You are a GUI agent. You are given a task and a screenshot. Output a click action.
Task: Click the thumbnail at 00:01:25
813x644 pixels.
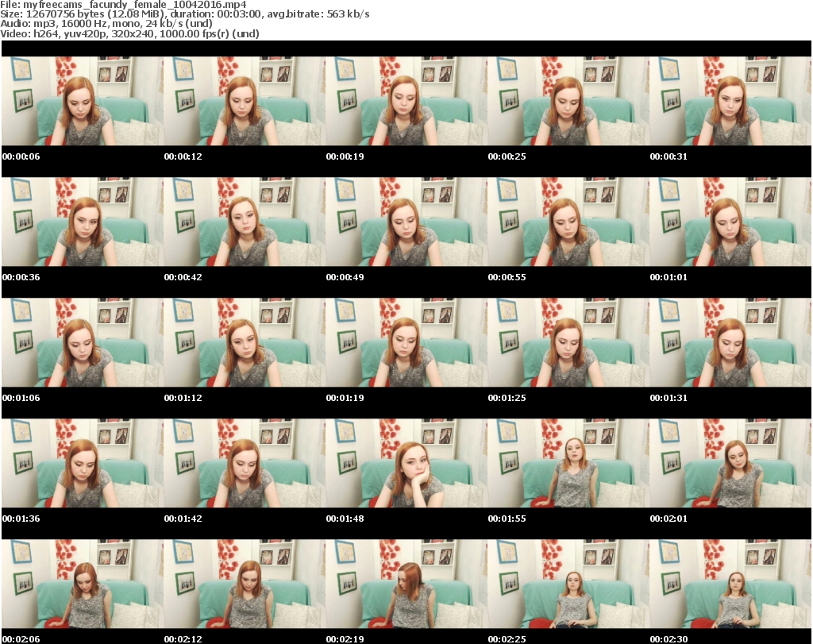point(568,342)
